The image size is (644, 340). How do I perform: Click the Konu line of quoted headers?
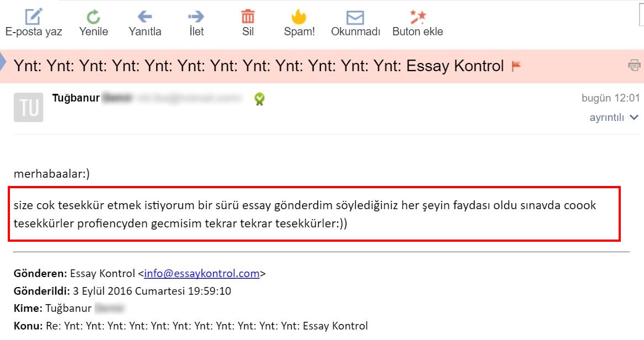click(190, 326)
